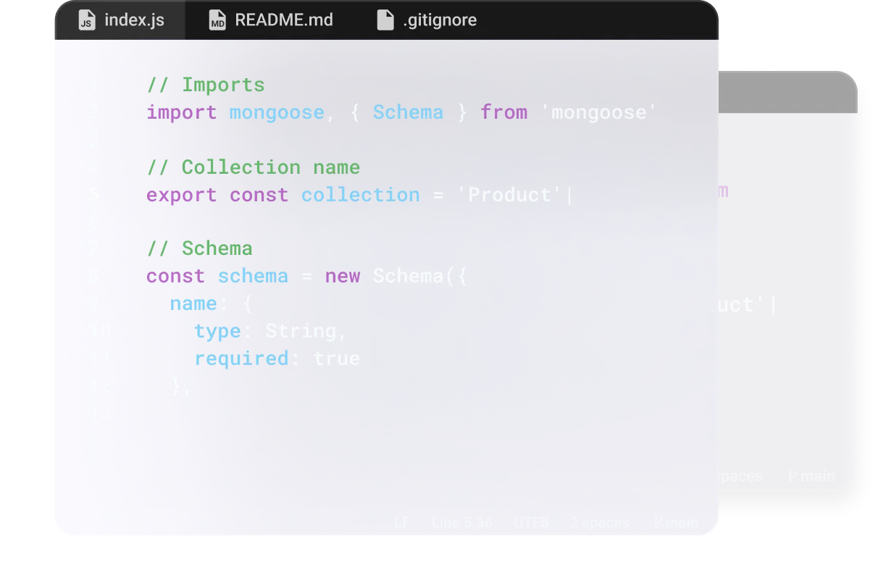Click the const keyword on line 8
Image resolution: width=878 pixels, height=588 pixels.
175,276
